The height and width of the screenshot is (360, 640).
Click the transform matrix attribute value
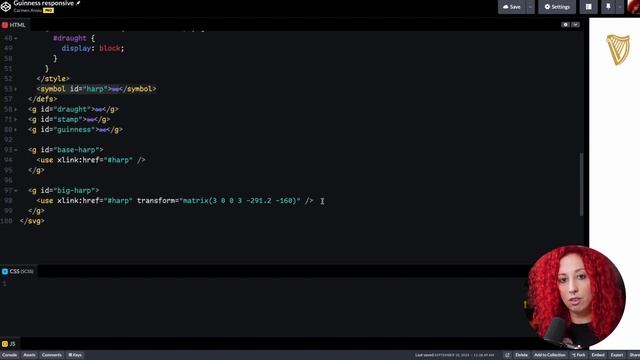[x=240, y=201]
